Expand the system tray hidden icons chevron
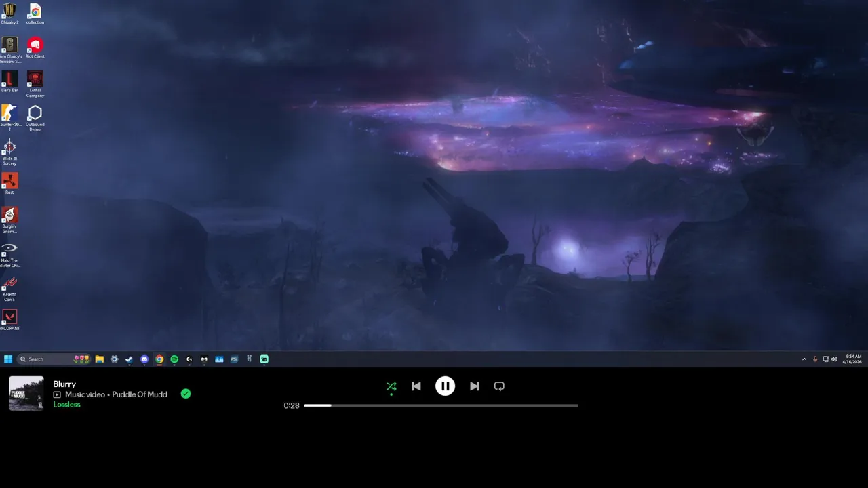The width and height of the screenshot is (868, 488). 804,359
